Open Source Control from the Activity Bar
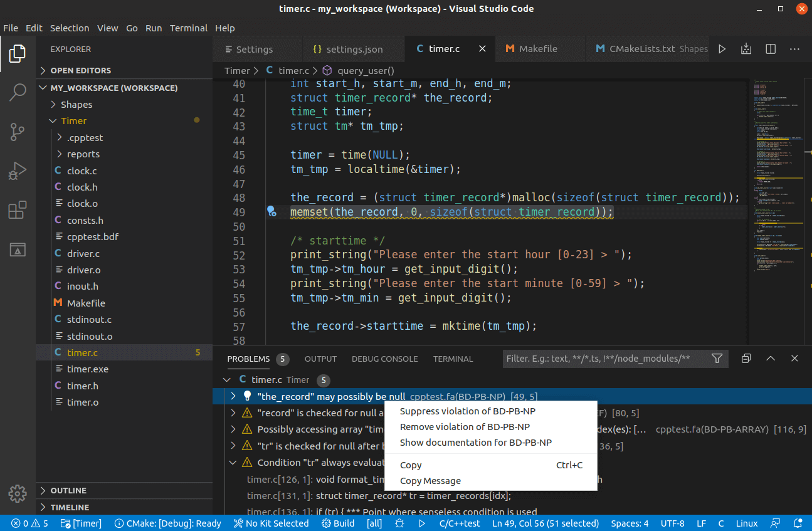The image size is (812, 531). [17, 132]
